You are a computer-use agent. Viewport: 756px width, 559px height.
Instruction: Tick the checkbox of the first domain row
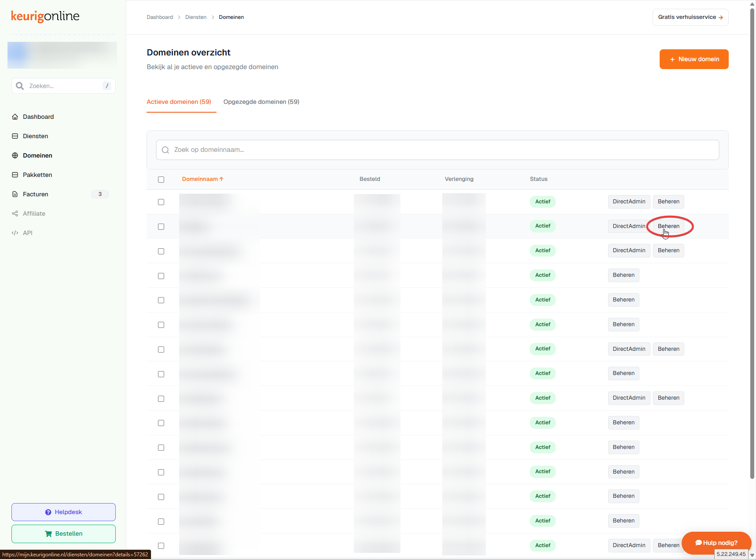pyautogui.click(x=161, y=202)
